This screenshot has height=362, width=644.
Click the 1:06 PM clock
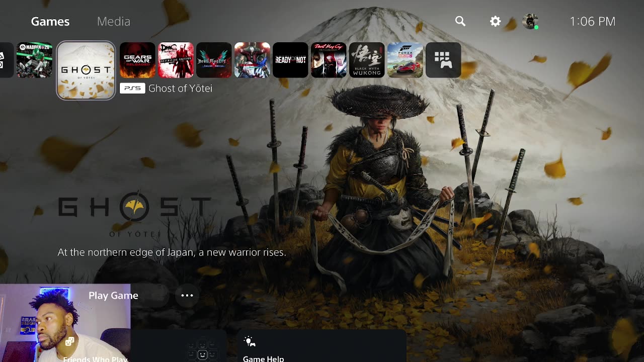point(592,21)
